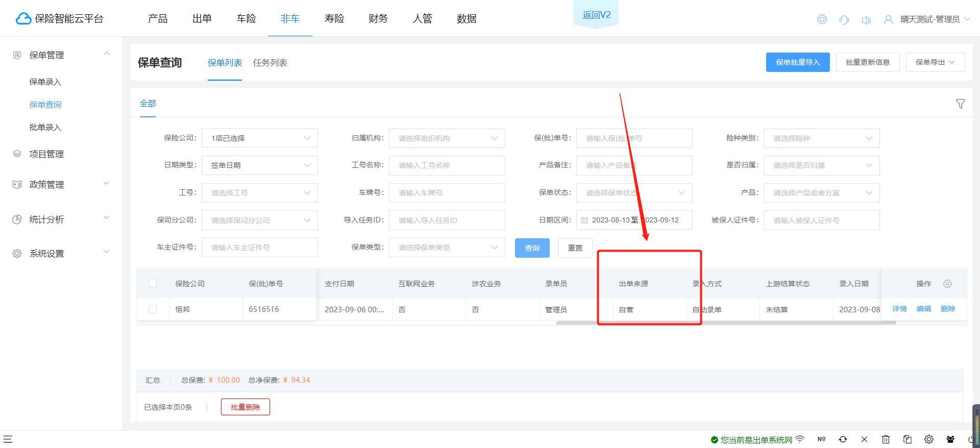Click the copy clipboard icon in bottom bar
Viewport: 980px width, 448px height.
(x=907, y=439)
